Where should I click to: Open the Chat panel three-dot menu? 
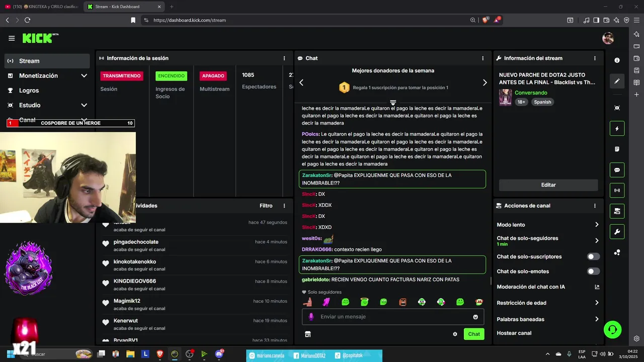point(483,58)
